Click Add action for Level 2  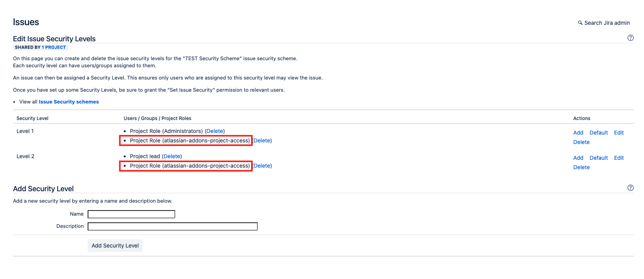tap(578, 158)
